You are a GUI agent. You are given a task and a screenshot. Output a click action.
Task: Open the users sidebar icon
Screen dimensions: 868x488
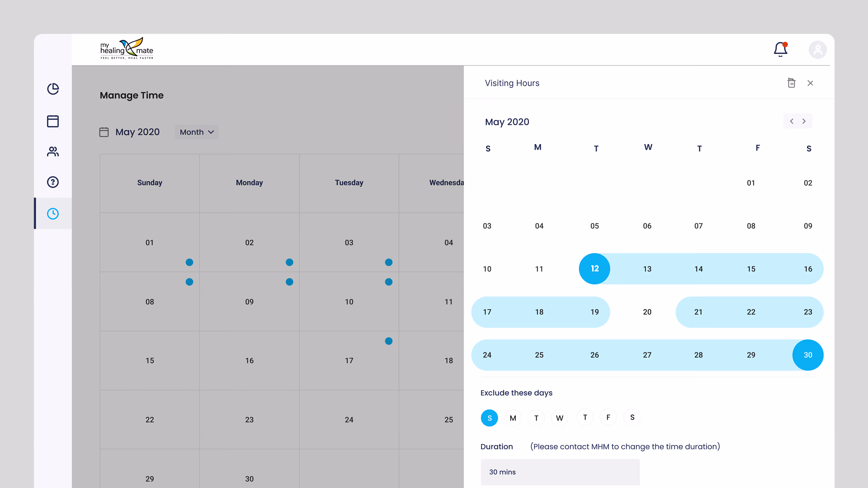click(53, 152)
